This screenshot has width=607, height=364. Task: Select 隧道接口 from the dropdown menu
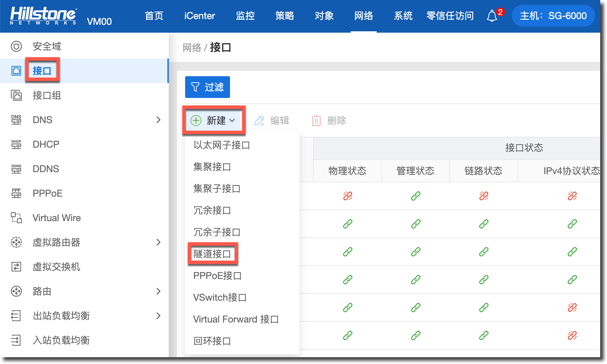click(x=212, y=254)
